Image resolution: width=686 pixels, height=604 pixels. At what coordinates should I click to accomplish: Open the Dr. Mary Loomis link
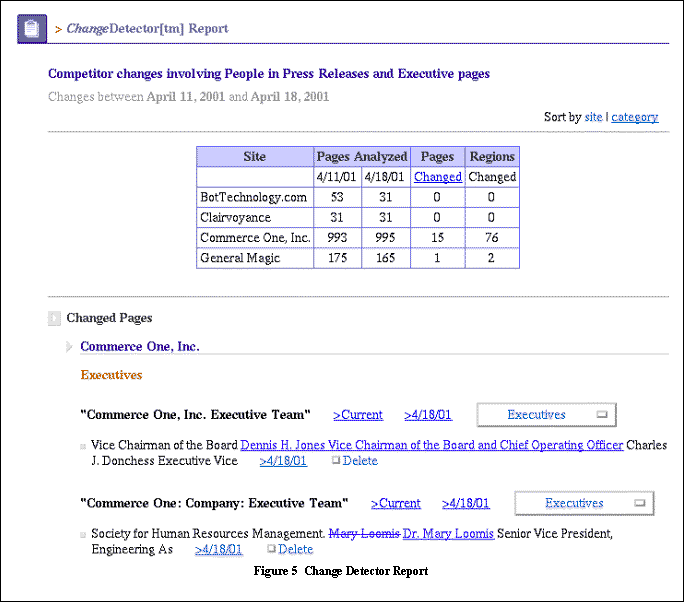[448, 534]
